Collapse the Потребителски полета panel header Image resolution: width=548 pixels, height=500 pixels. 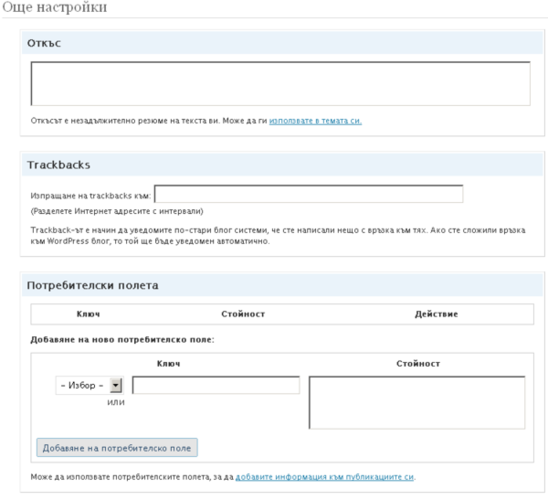click(282, 285)
